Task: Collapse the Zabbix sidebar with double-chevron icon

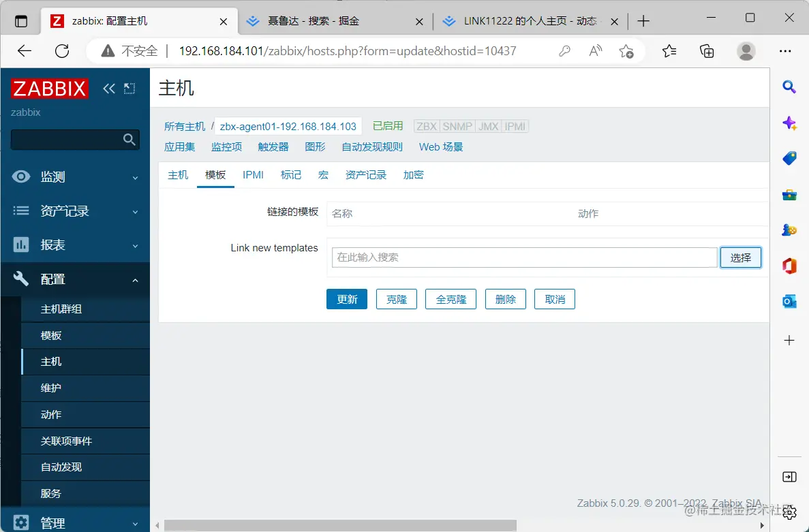Action: [x=109, y=88]
